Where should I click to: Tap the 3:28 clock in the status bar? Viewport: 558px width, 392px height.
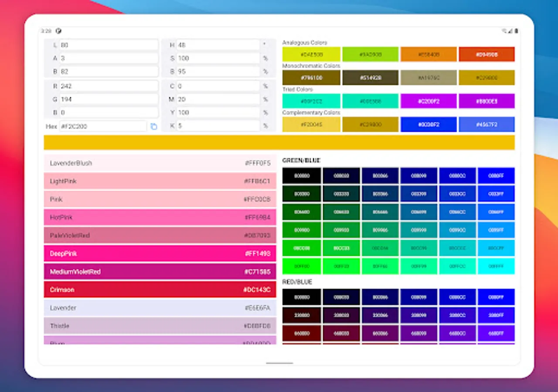[x=46, y=31]
